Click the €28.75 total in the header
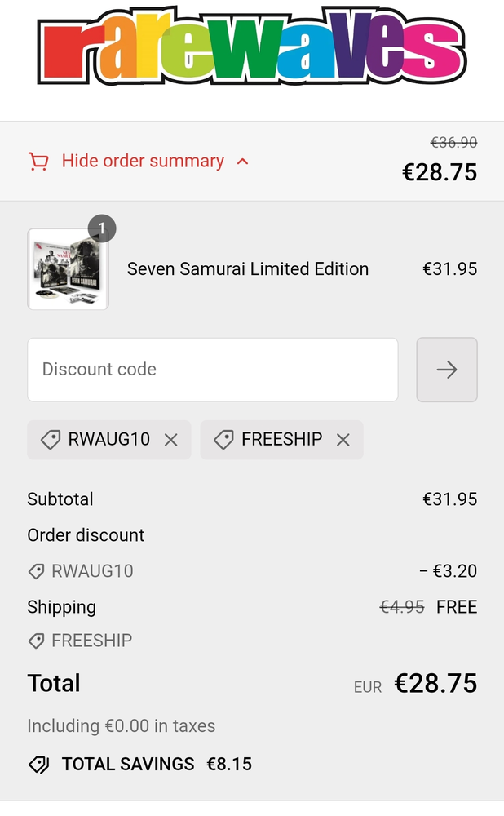This screenshot has height=816, width=504. click(440, 172)
